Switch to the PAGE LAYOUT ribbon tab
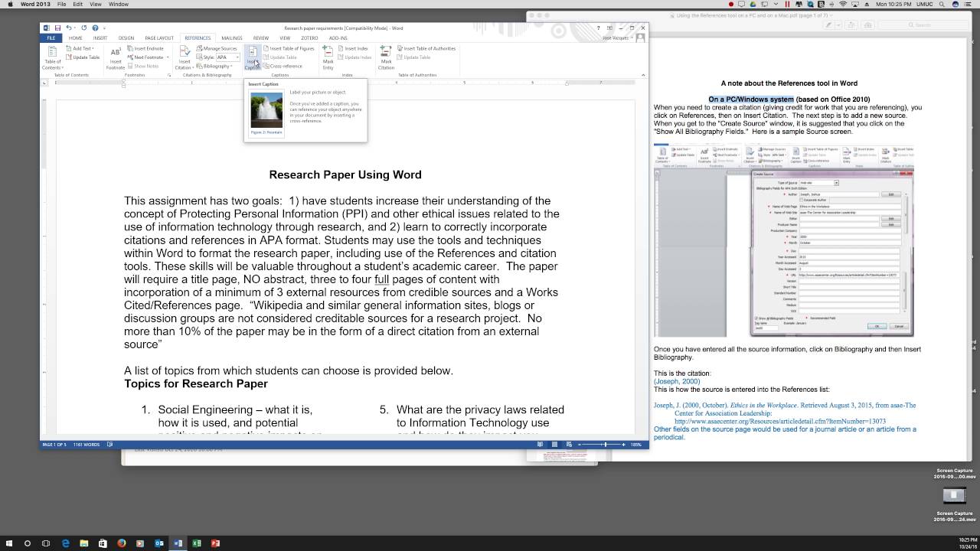The image size is (980, 551). pos(159,37)
